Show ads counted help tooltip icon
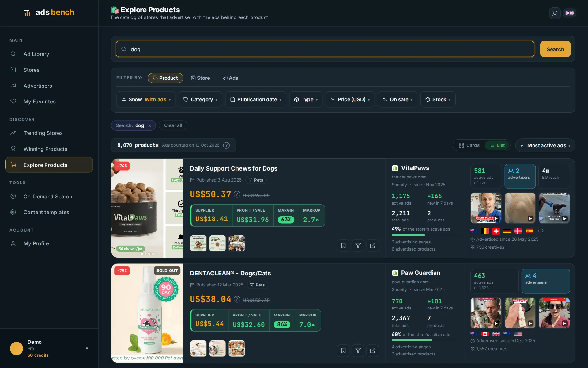 tap(226, 145)
